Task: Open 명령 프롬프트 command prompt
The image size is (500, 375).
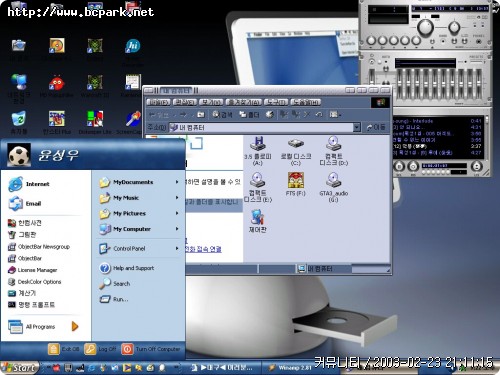Action: coord(31,304)
